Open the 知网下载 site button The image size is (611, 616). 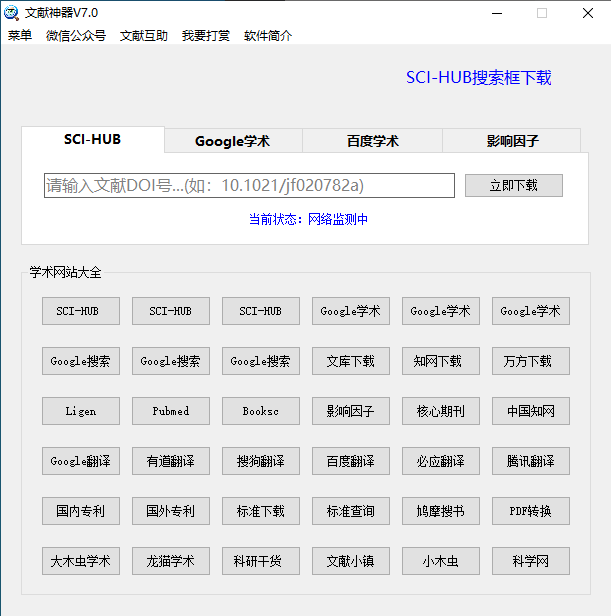click(x=441, y=361)
